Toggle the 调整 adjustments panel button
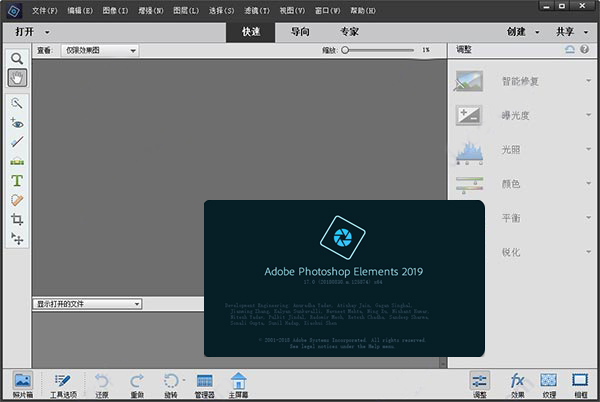 [x=479, y=384]
